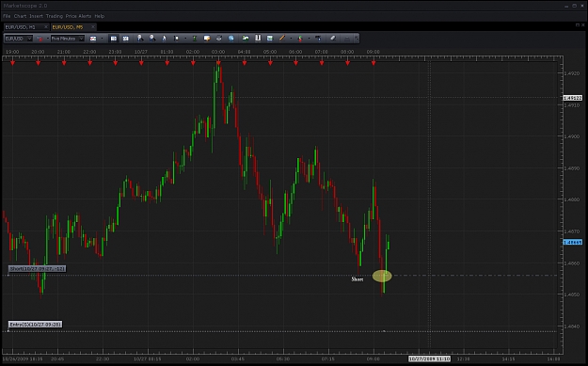Select the orange line drawing tool

(282, 39)
